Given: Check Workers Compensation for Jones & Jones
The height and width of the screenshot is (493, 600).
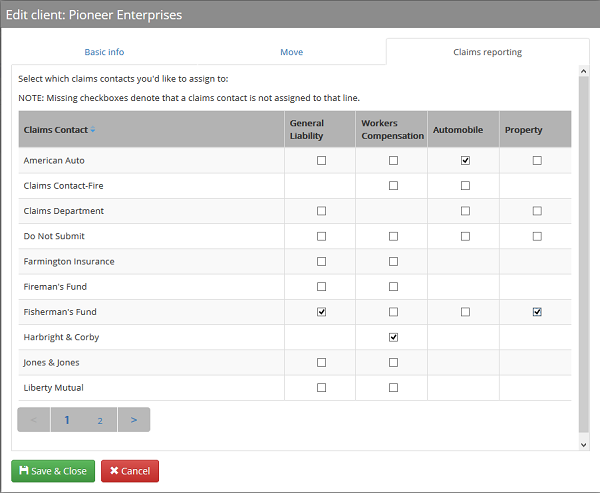Looking at the screenshot, I should (x=393, y=362).
